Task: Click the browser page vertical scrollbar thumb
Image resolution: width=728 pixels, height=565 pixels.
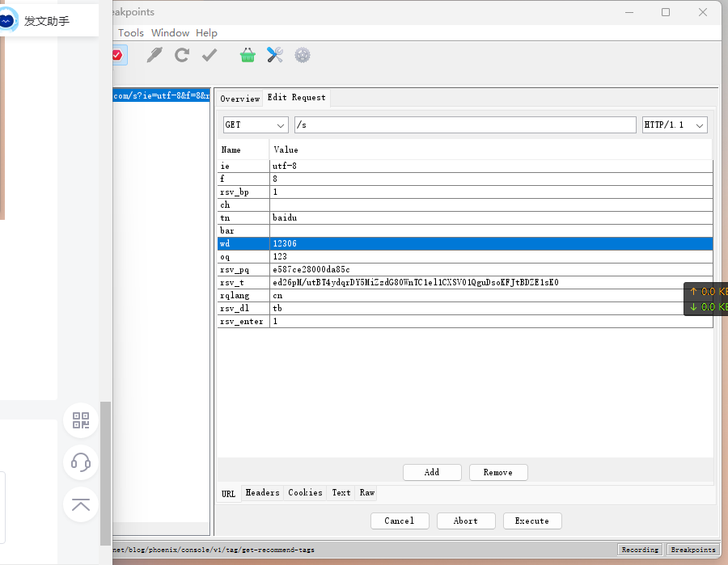Action: pos(106,473)
